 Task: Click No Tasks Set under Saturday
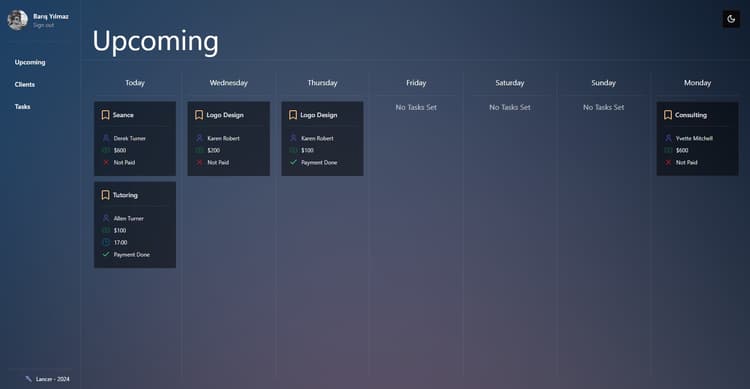click(510, 108)
